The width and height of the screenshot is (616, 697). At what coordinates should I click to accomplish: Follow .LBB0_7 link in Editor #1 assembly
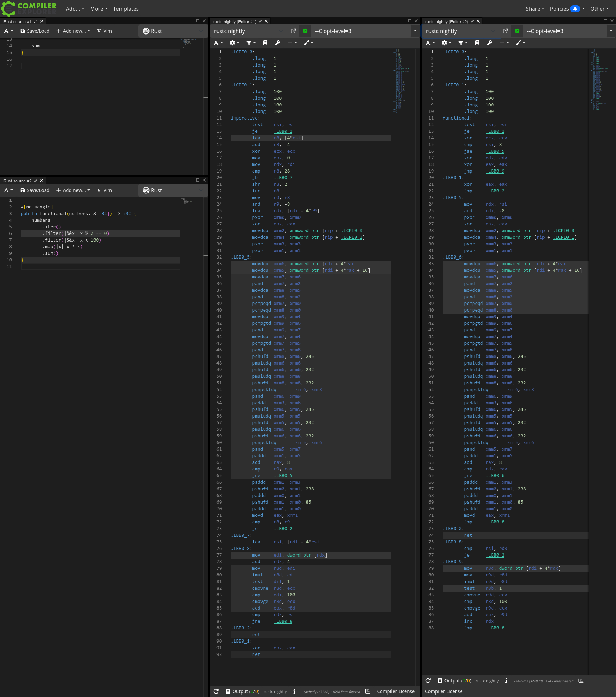283,178
